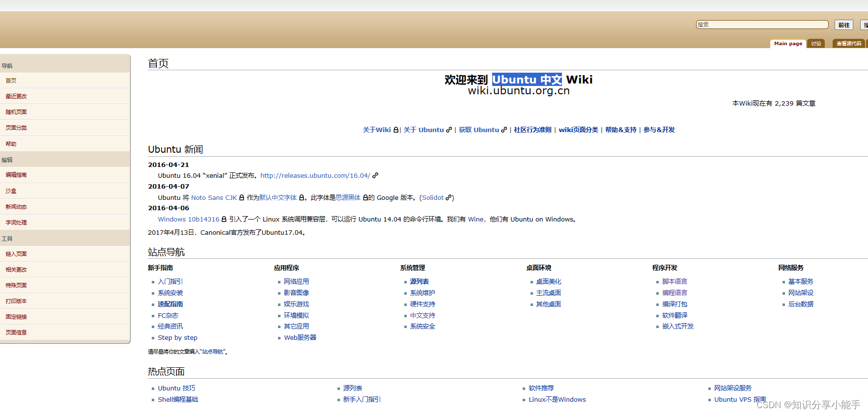Screen dimensions: 868x414
Task: Open the Solidot link
Action: (433, 197)
